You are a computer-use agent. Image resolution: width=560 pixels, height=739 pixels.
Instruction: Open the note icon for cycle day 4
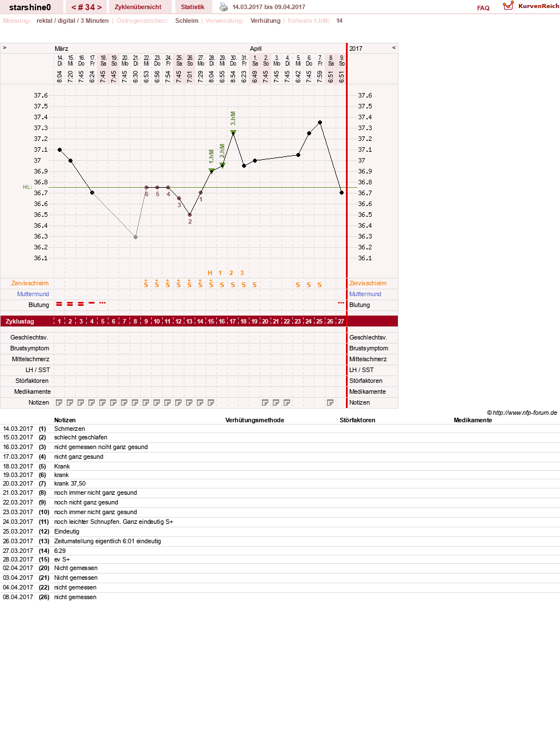[92, 402]
